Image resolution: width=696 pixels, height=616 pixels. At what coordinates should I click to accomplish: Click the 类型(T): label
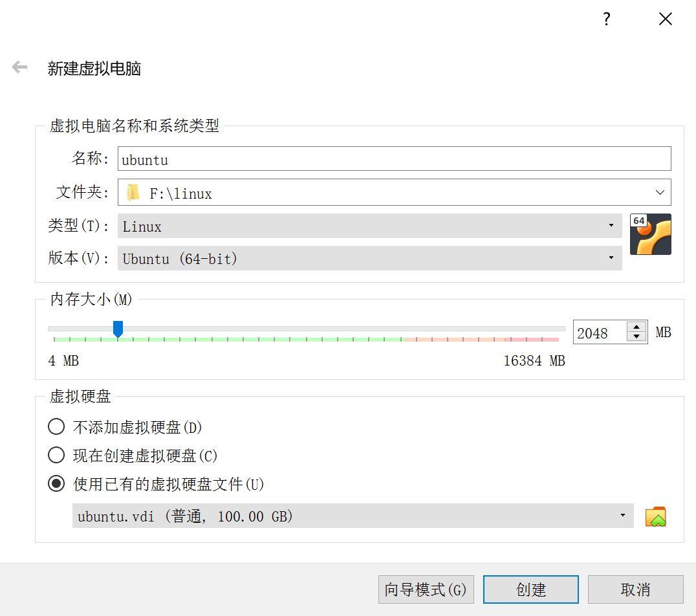click(x=78, y=226)
